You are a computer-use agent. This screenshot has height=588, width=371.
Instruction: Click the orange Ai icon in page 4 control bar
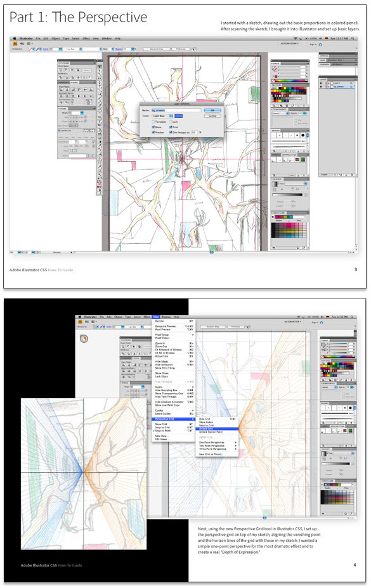[x=81, y=321]
